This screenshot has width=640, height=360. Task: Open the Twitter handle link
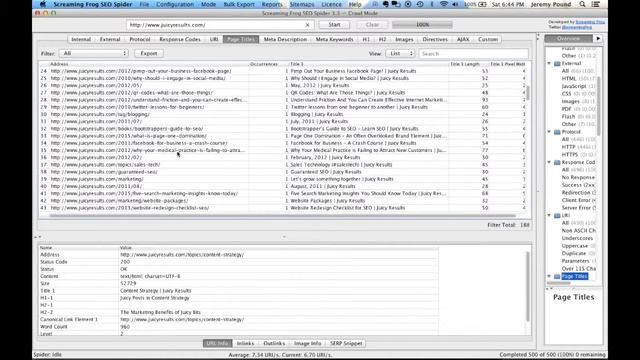click(576, 27)
